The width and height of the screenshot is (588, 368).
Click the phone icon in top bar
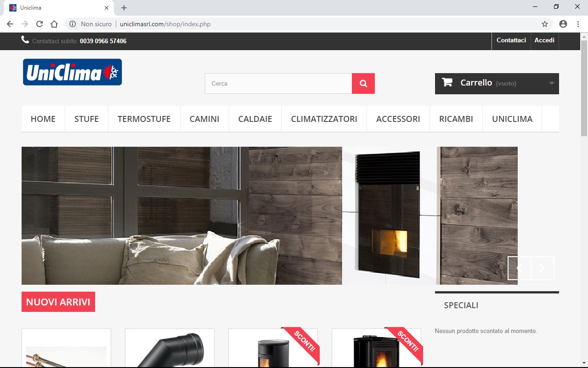point(25,40)
